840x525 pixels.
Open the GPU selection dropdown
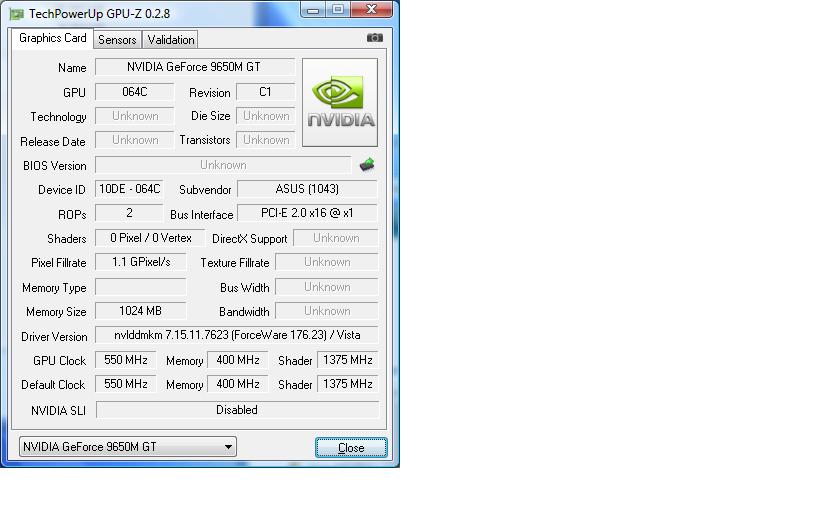tap(128, 447)
